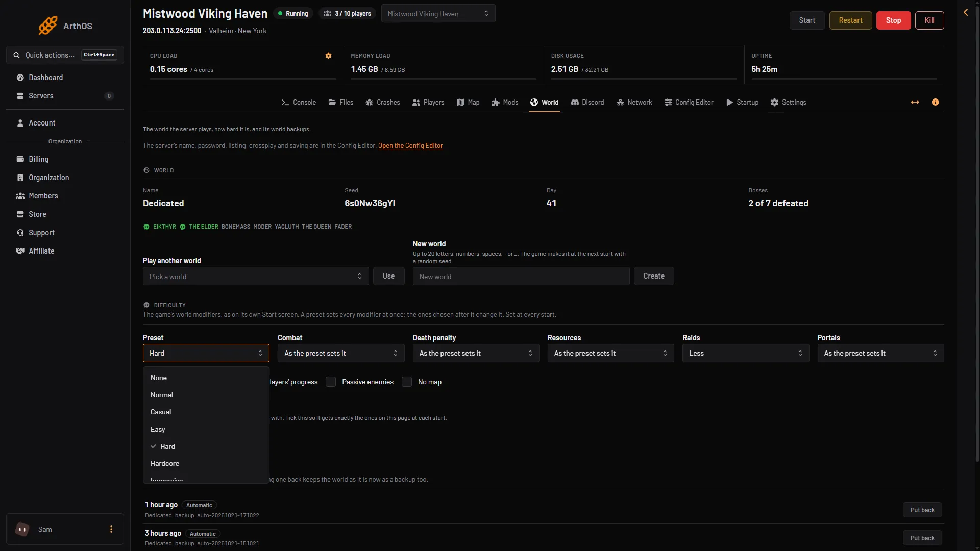Open the Discord tab
The height and width of the screenshot is (551, 980).
(587, 102)
